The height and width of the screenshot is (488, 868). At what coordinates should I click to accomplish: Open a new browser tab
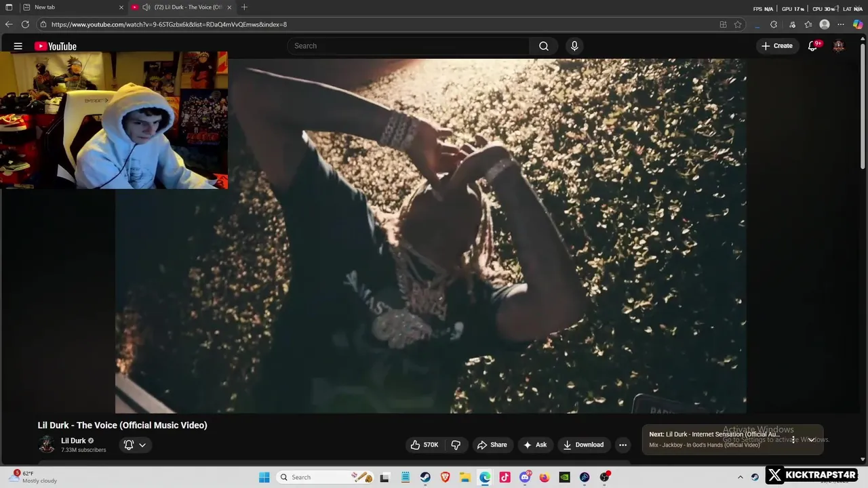click(x=244, y=7)
